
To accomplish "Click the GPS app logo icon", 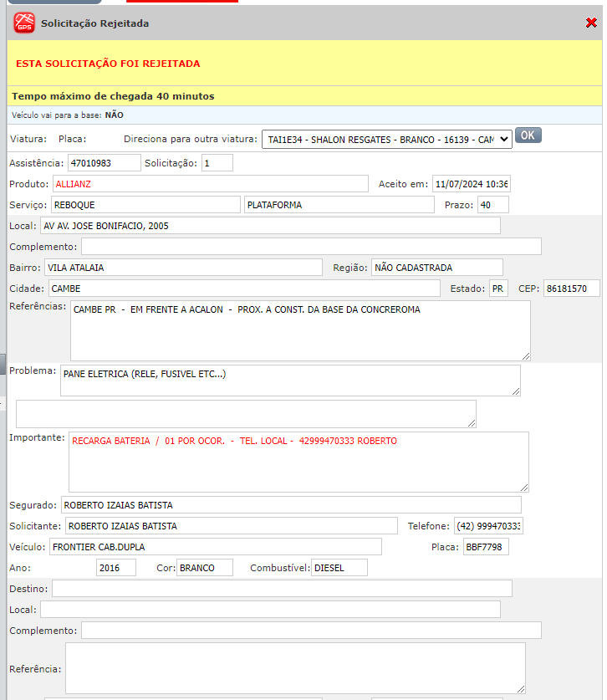I will coord(24,23).
